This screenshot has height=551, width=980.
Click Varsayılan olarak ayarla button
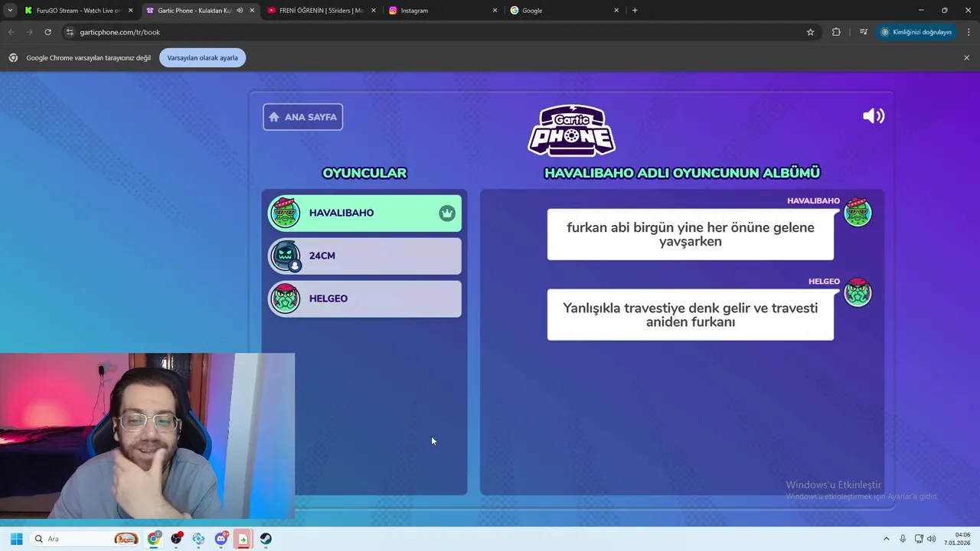(x=202, y=57)
